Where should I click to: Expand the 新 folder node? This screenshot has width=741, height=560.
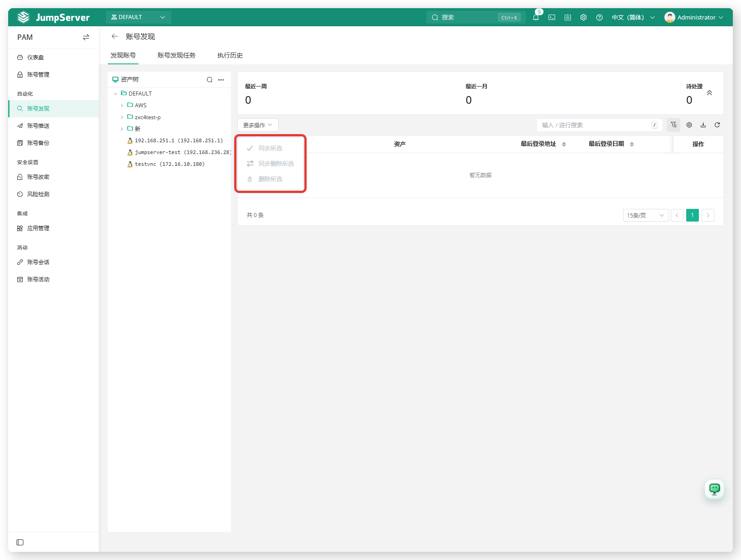(x=122, y=129)
